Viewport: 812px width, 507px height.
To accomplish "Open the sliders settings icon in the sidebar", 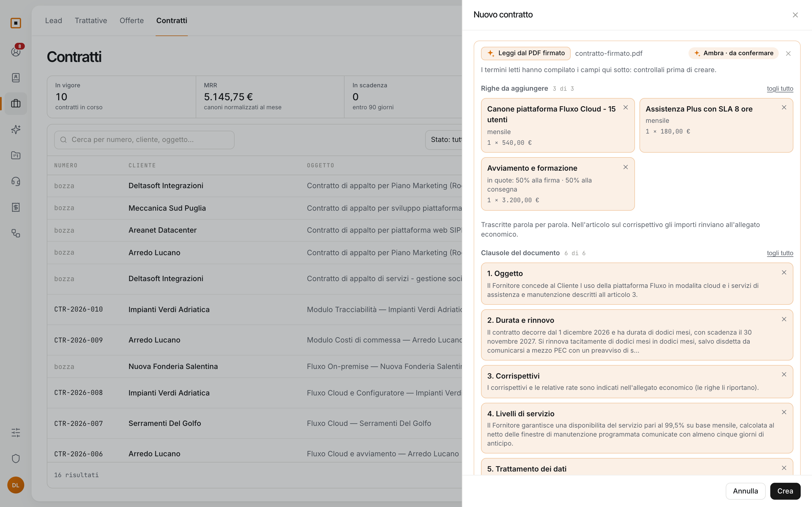I will pos(16,433).
